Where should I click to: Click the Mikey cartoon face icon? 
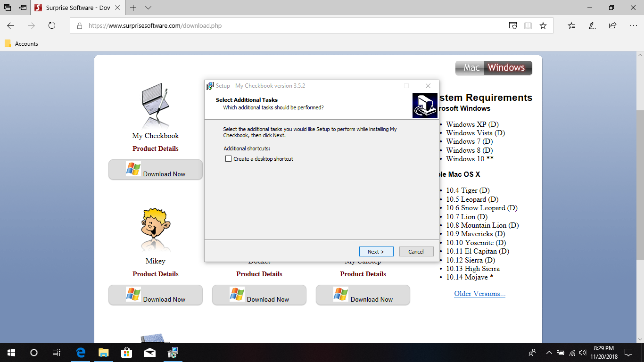tap(155, 228)
